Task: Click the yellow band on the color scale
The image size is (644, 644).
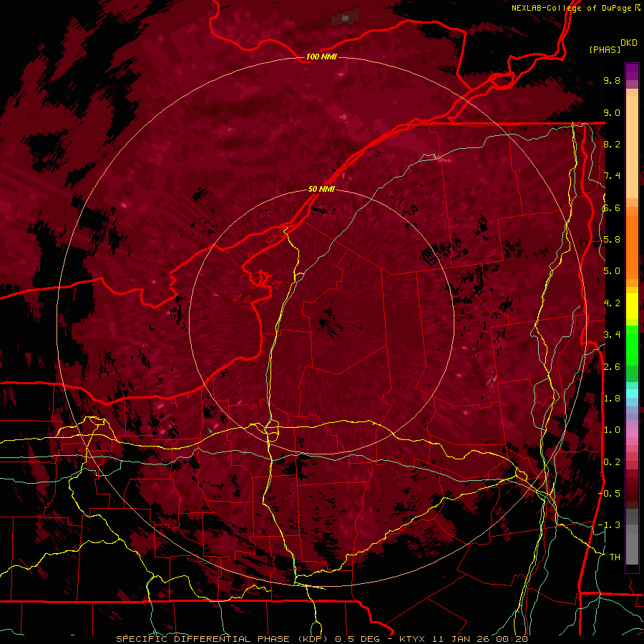Action: (632, 306)
